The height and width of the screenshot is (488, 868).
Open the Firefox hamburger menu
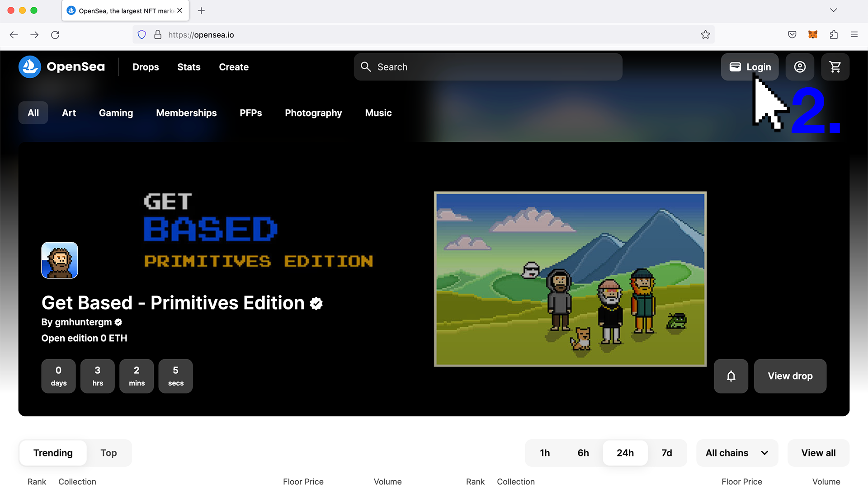pyautogui.click(x=854, y=34)
